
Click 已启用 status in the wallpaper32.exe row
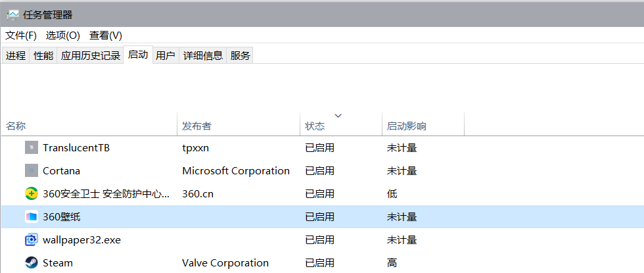pos(319,239)
